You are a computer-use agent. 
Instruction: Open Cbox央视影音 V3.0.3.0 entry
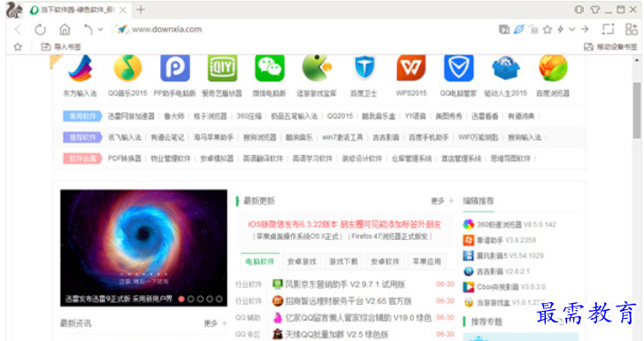(x=504, y=287)
